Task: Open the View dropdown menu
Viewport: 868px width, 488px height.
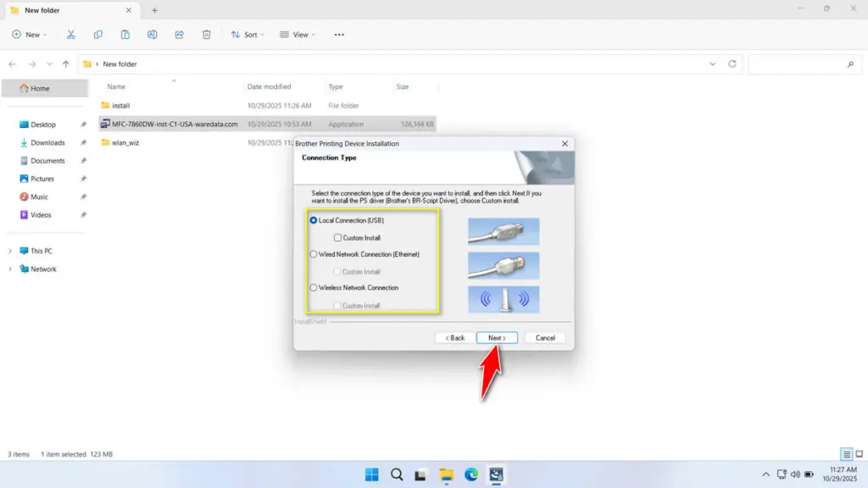Action: coord(298,34)
